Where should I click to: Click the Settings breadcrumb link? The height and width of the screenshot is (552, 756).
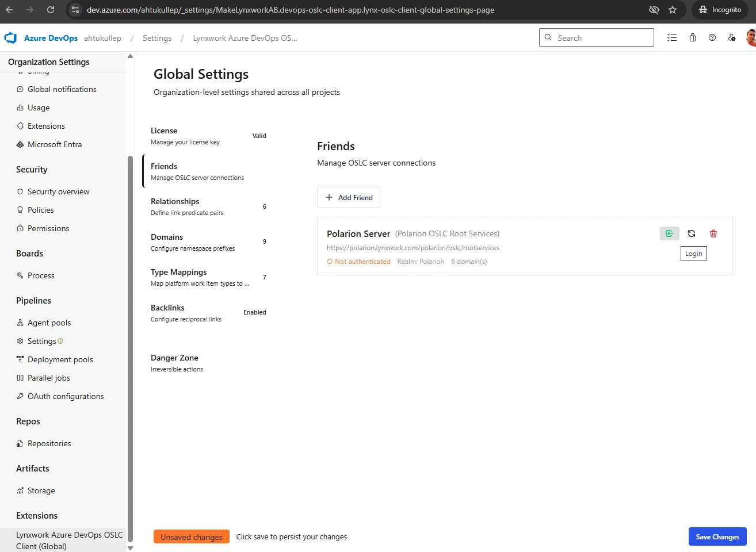(x=157, y=38)
